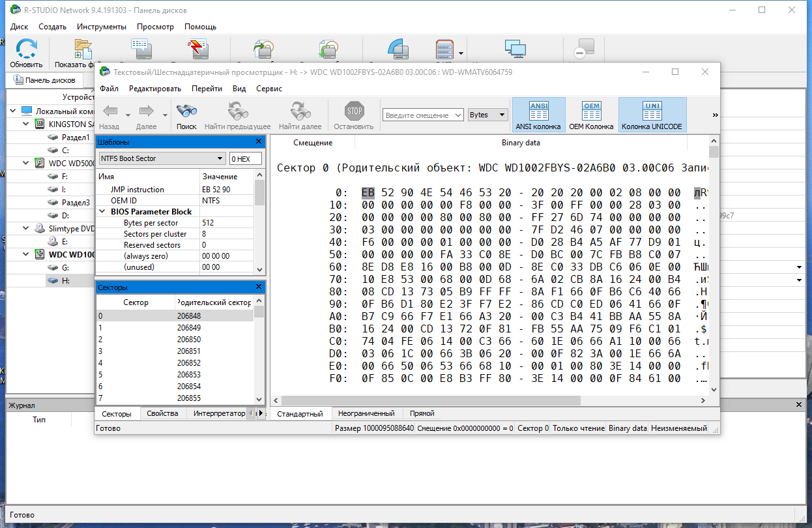
Task: Click the Найти предыдущее toolbar icon
Action: pyautogui.click(x=237, y=111)
